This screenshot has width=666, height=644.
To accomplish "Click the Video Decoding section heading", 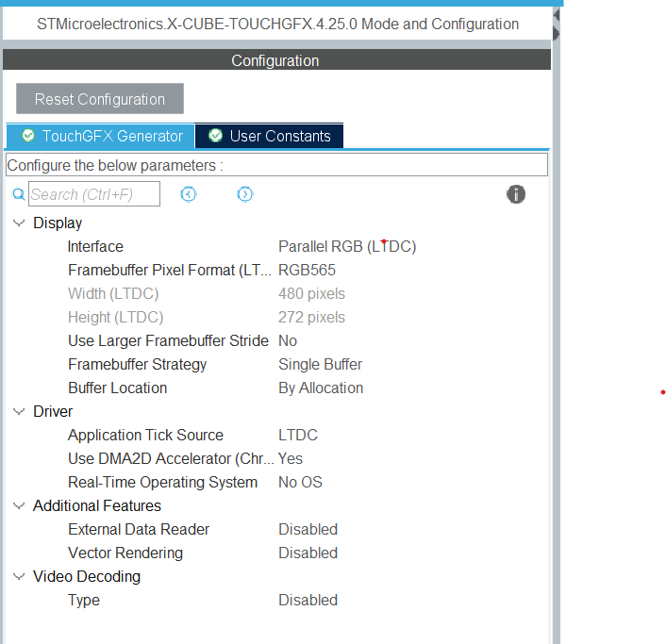I will 87,576.
